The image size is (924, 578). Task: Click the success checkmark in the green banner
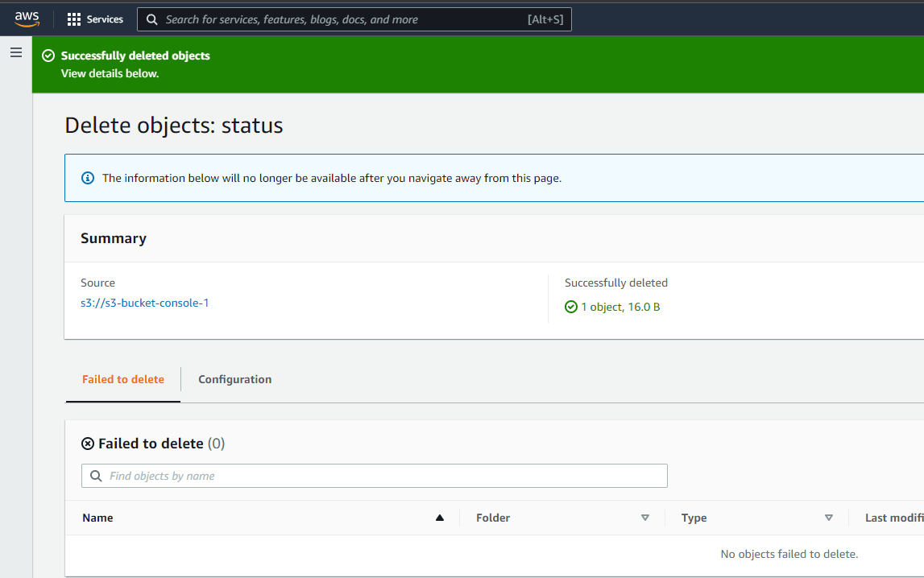[48, 56]
